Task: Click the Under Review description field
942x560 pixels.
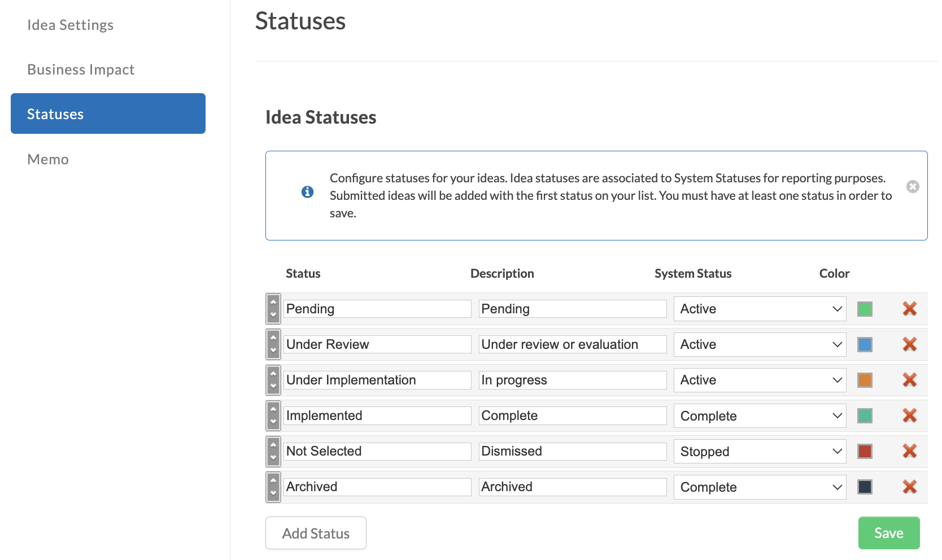Action: point(573,344)
